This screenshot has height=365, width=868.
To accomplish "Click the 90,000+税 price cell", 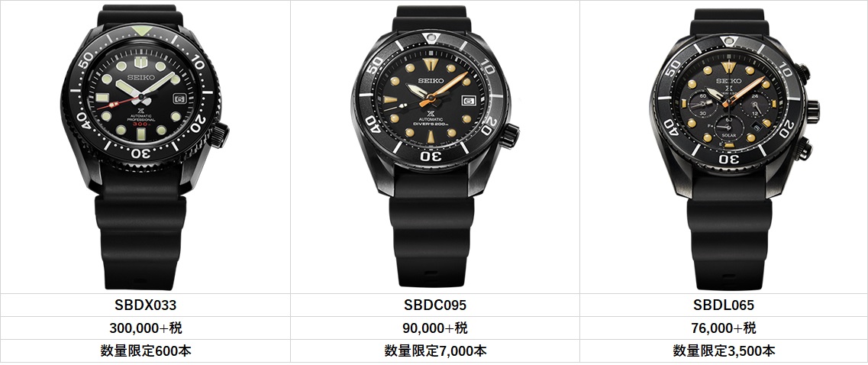I will point(435,328).
